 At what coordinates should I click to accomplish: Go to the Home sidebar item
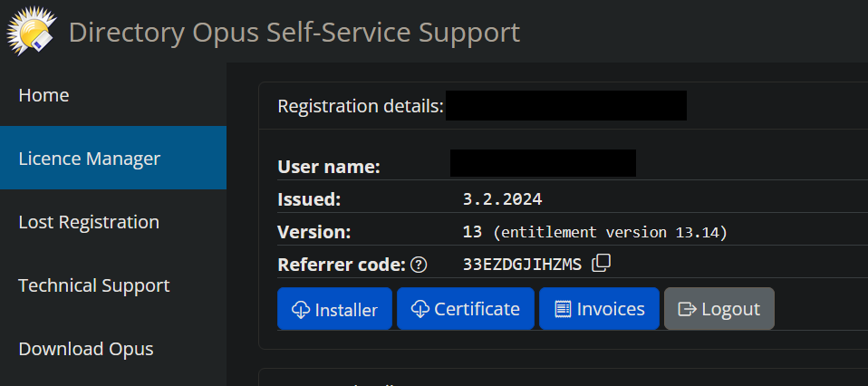[113, 95]
